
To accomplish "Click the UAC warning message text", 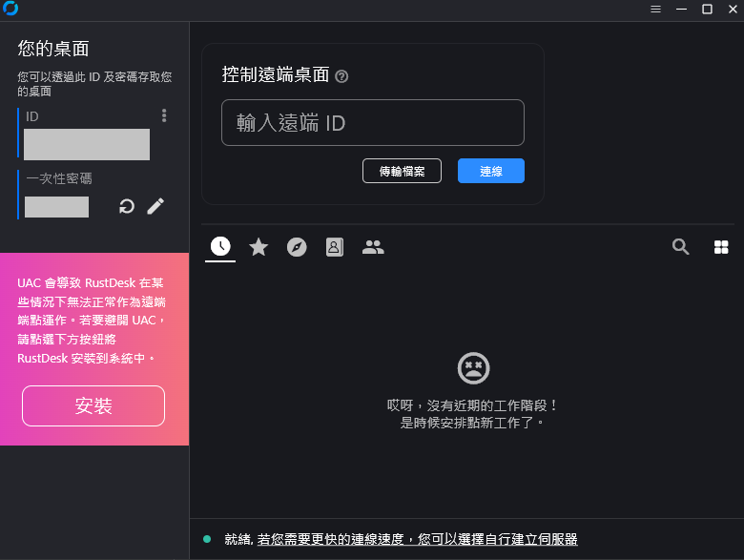I will click(92, 321).
